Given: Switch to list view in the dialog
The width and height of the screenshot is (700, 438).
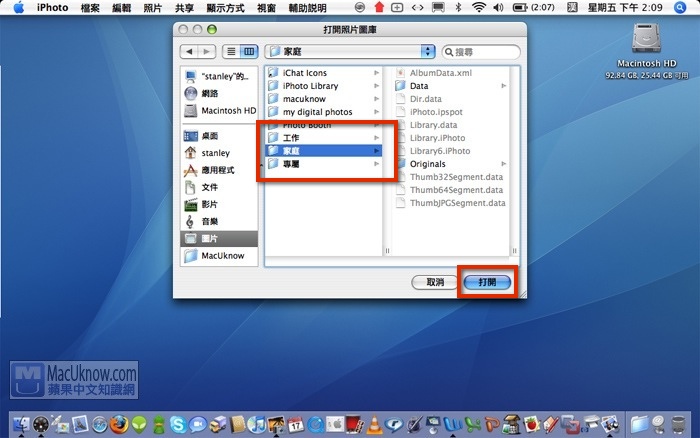Looking at the screenshot, I should tap(231, 52).
